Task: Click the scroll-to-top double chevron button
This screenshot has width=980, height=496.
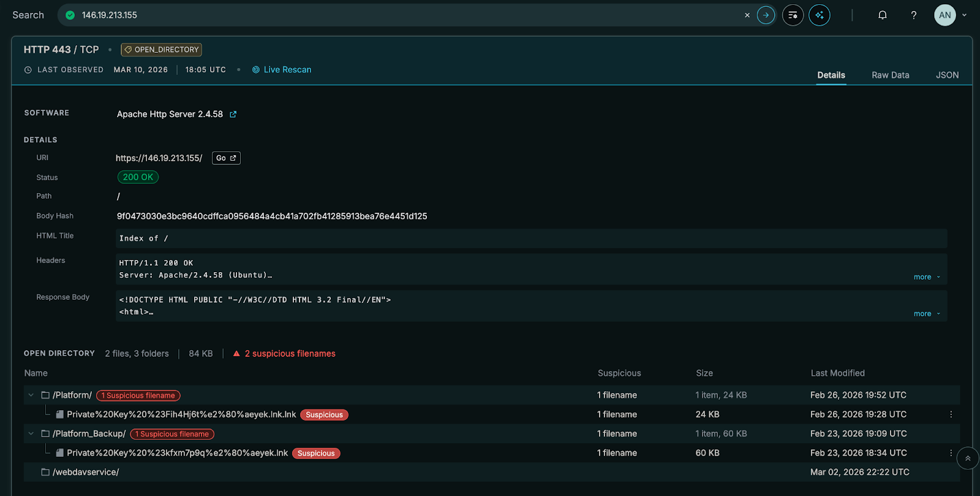Action: tap(968, 459)
